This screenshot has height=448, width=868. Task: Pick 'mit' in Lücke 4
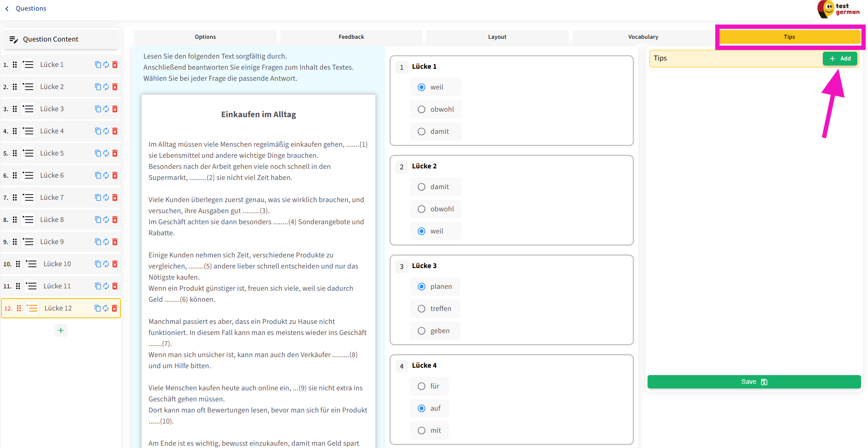click(422, 430)
